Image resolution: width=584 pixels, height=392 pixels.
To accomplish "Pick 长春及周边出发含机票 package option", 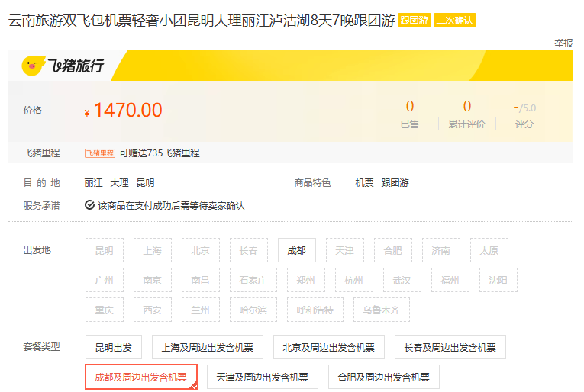I will 450,348.
